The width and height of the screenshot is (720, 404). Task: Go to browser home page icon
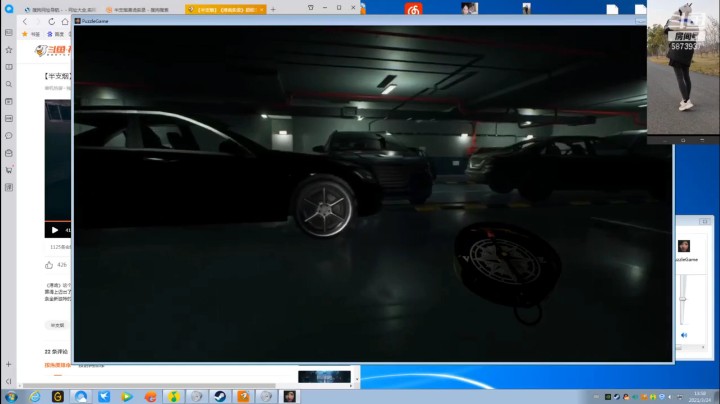point(65,22)
